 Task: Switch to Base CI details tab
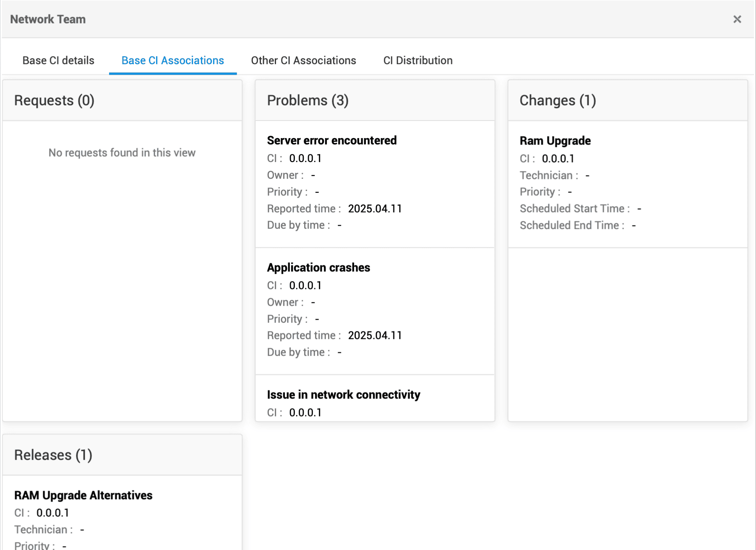click(x=58, y=60)
